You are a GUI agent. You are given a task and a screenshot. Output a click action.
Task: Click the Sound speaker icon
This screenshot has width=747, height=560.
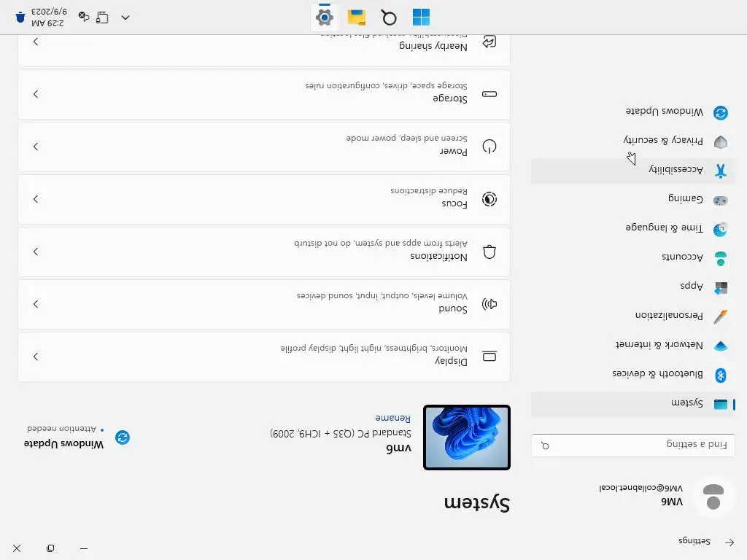(489, 304)
